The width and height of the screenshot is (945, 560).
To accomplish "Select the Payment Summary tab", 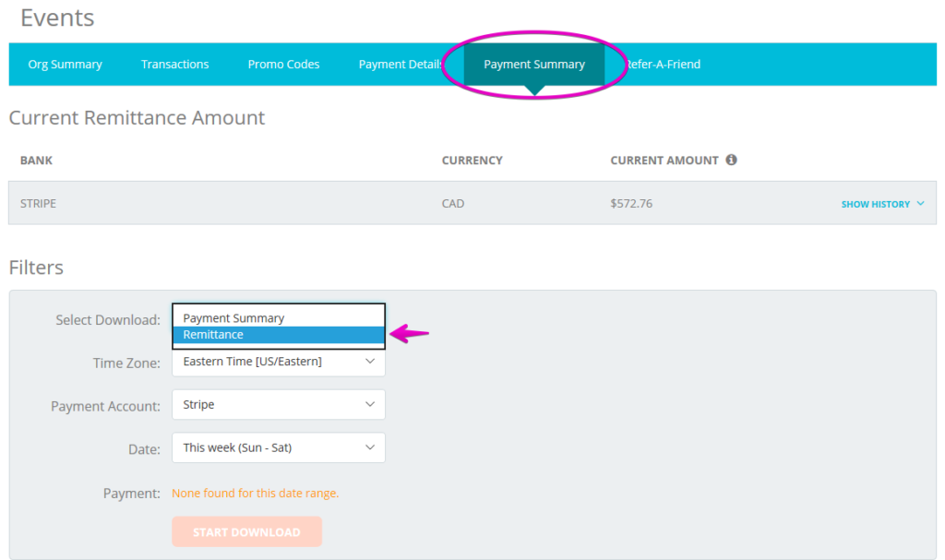I will coord(534,64).
